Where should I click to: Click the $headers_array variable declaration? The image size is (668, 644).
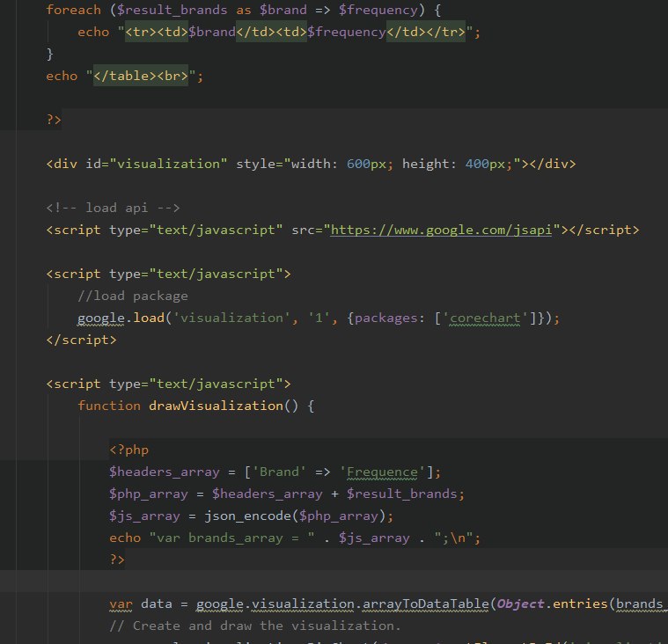(x=164, y=472)
